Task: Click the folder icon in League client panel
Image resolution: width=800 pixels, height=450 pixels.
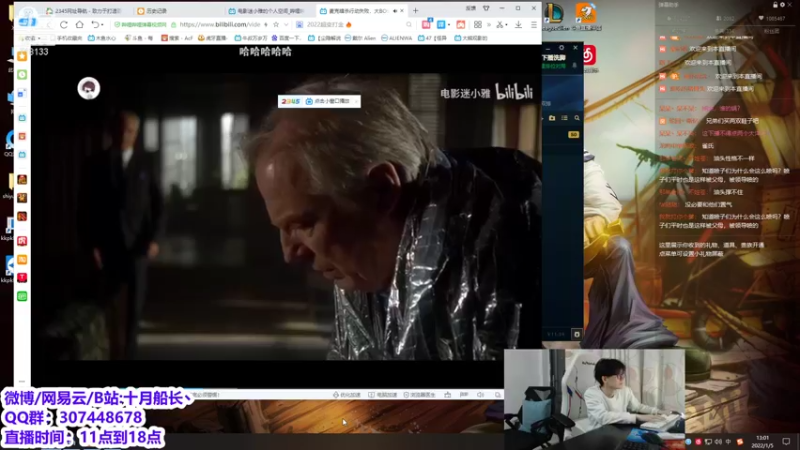Action: 552,118
